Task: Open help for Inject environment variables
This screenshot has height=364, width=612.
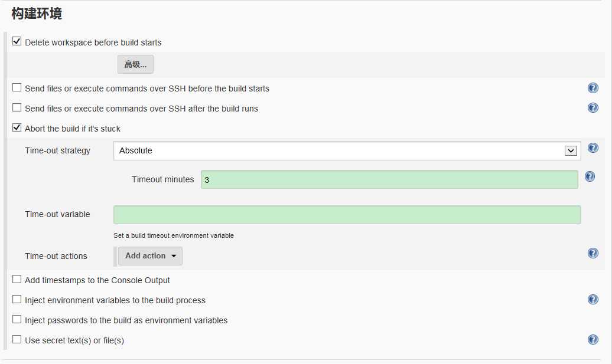Action: point(593,300)
